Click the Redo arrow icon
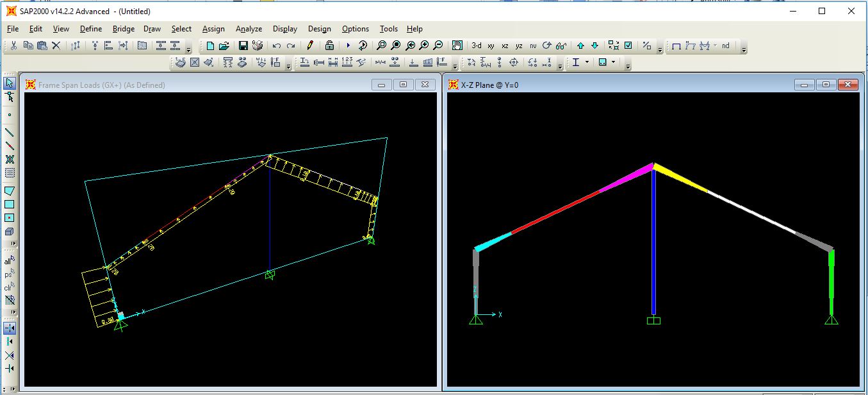This screenshot has width=868, height=395. coord(291,46)
